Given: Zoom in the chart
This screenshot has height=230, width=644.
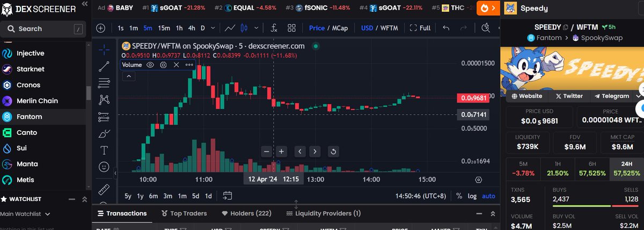Looking at the screenshot, I should tap(281, 152).
